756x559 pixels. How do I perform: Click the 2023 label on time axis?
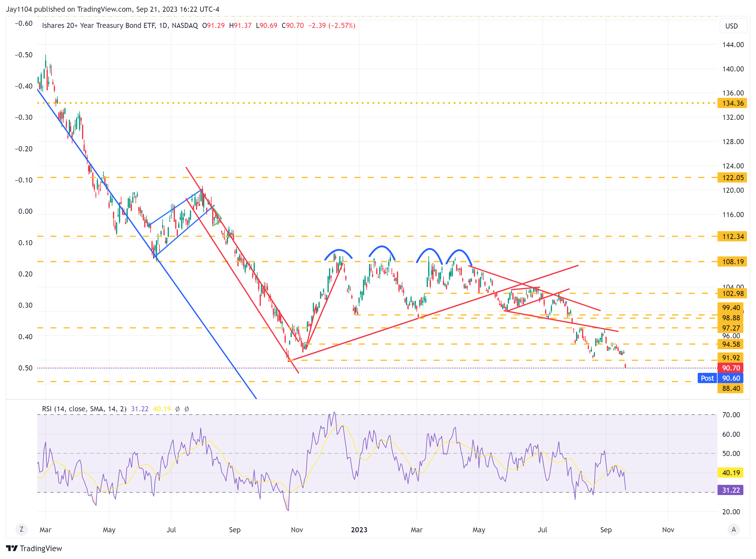click(x=359, y=530)
